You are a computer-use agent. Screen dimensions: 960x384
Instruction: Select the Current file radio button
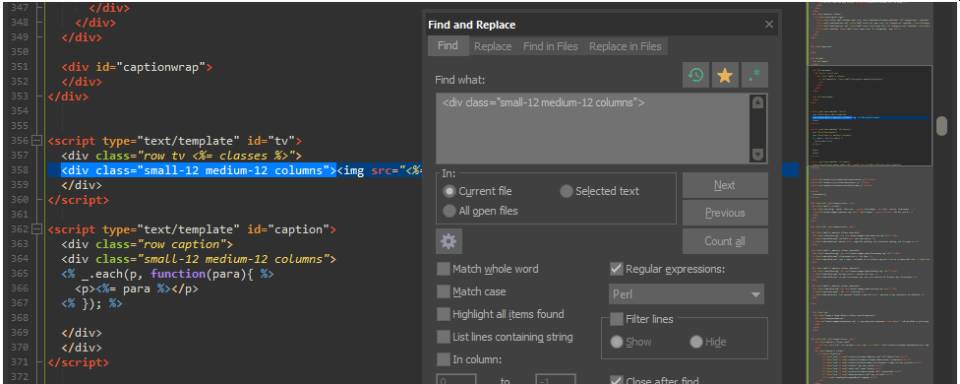coord(449,191)
